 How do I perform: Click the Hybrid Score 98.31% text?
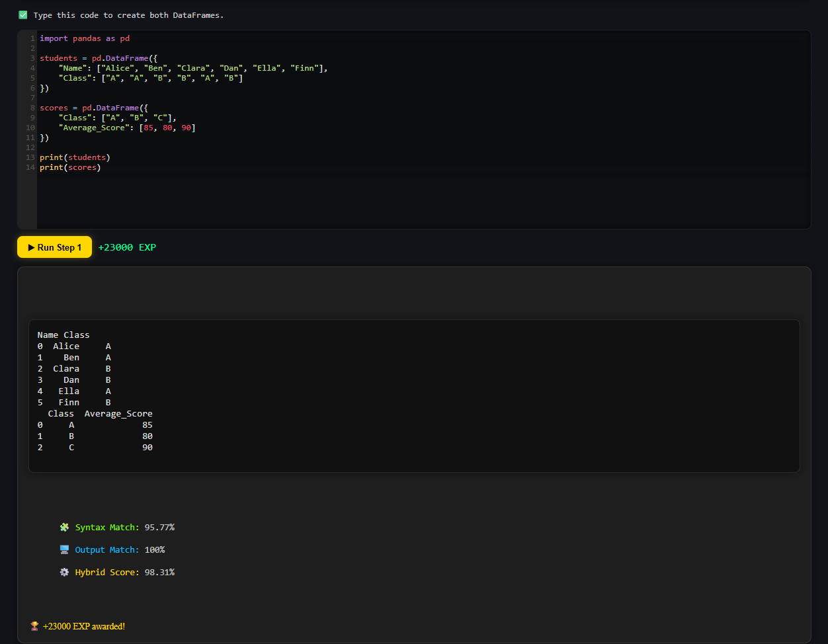click(x=125, y=573)
